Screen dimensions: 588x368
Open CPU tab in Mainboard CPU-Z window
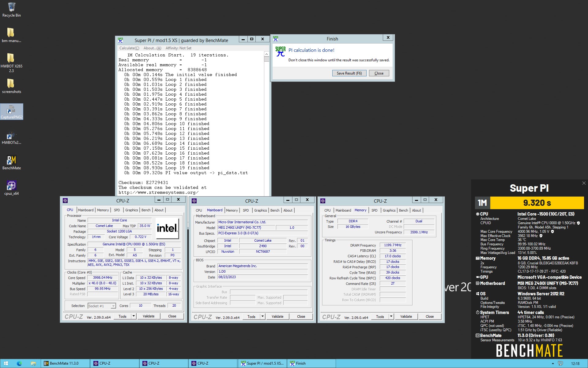point(199,210)
